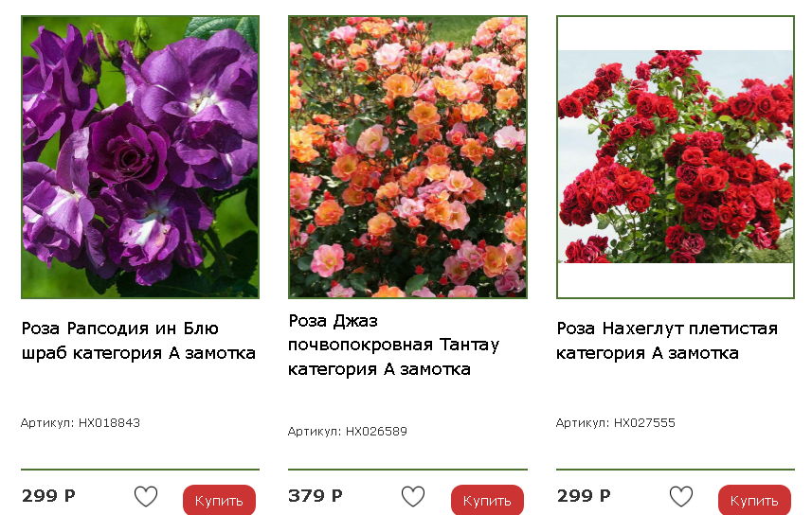Click green divider above Нахеглут price
The height and width of the screenshot is (515, 812).
[x=676, y=470]
